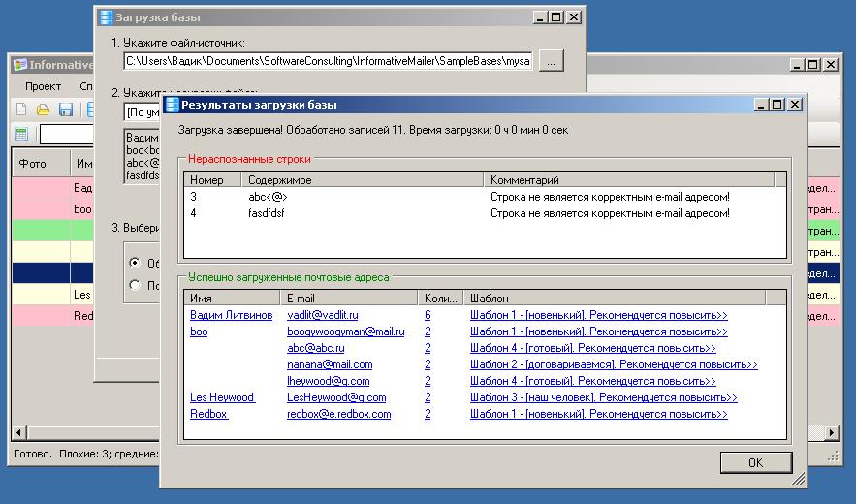The width and height of the screenshot is (856, 504).
Task: Click the Open folder icon in main window toolbar
Action: click(x=43, y=110)
